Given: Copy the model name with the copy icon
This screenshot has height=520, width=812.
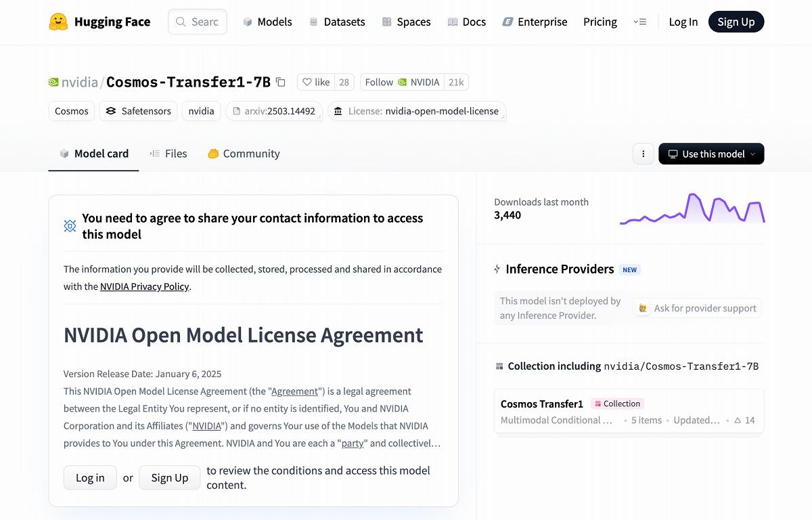Looking at the screenshot, I should (281, 82).
